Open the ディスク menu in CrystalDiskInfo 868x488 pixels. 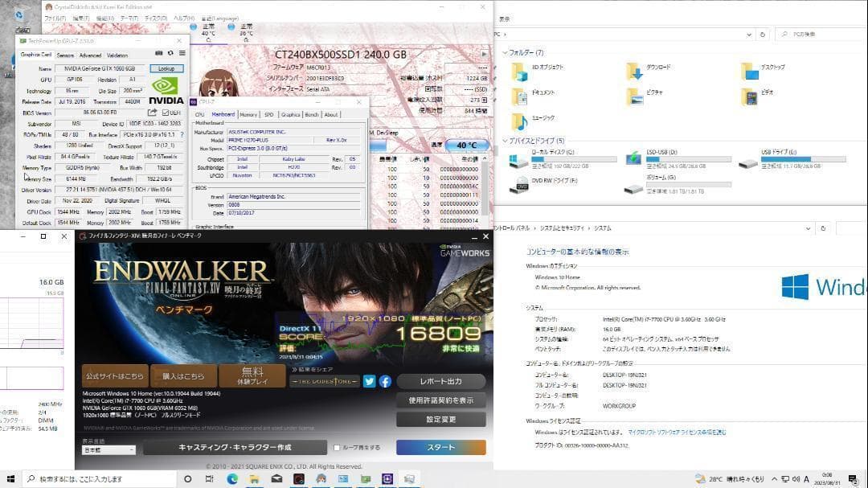pos(154,18)
